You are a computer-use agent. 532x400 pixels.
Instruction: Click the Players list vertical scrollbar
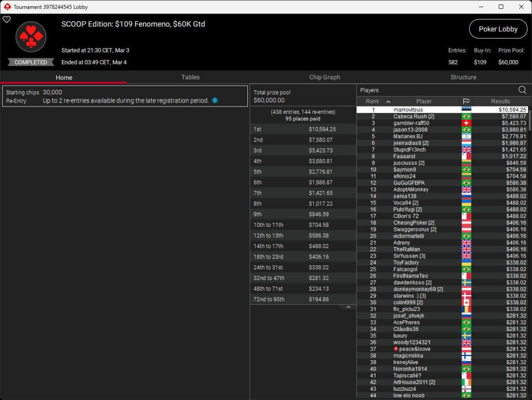pyautogui.click(x=529, y=120)
